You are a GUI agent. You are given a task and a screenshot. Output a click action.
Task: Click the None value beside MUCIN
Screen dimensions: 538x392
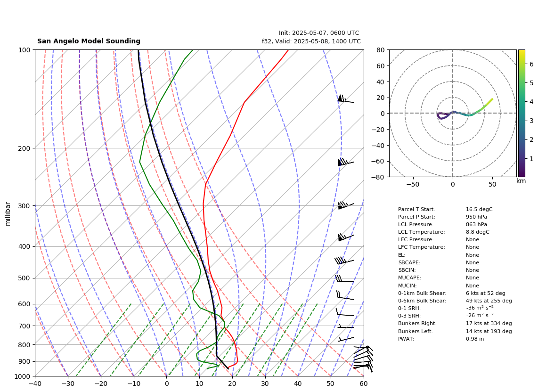click(473, 286)
